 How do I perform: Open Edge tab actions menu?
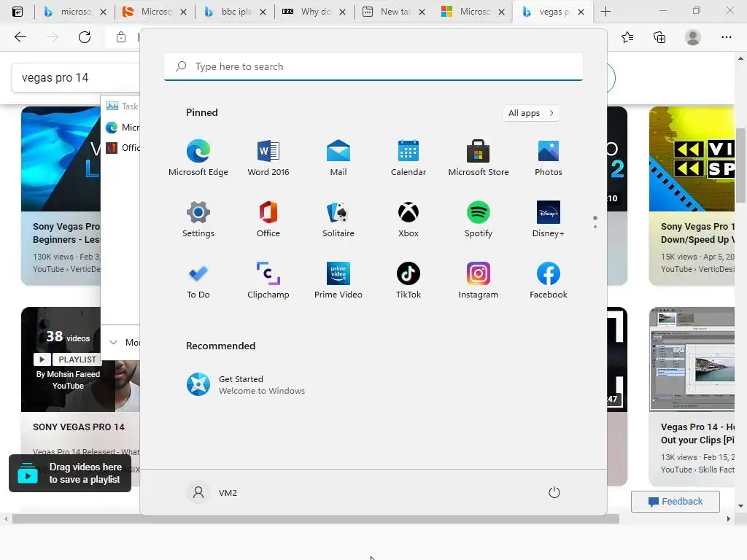coord(18,12)
